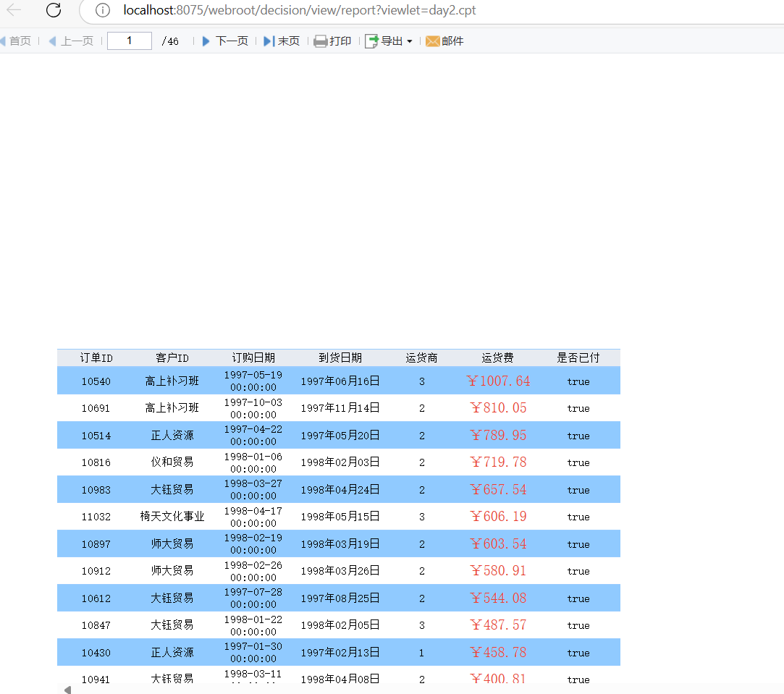Click the /46 total pages text
The height and width of the screenshot is (694, 784).
pos(170,41)
